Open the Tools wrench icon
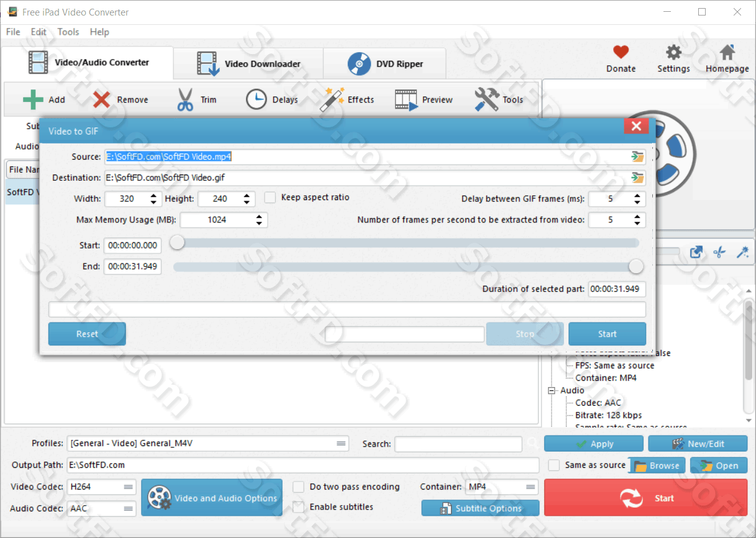This screenshot has height=538, width=756. click(x=486, y=99)
